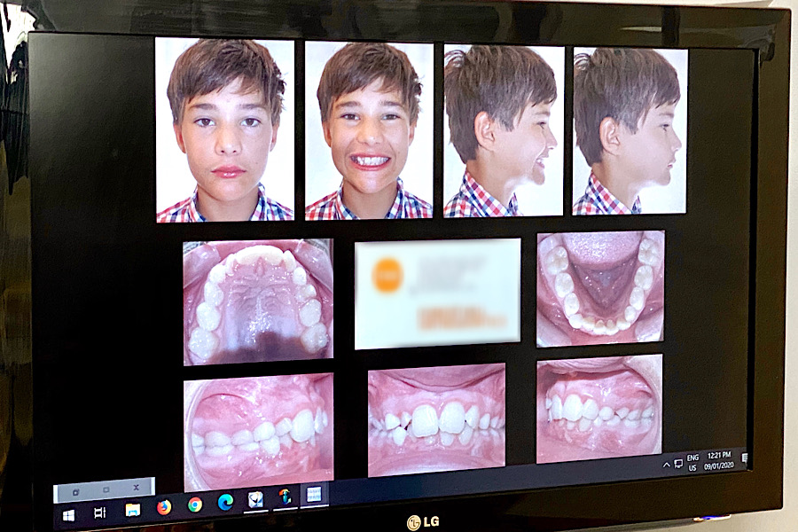Screen dimensions: 798x532
Task: Click the network icon in system tray
Action: 678,463
